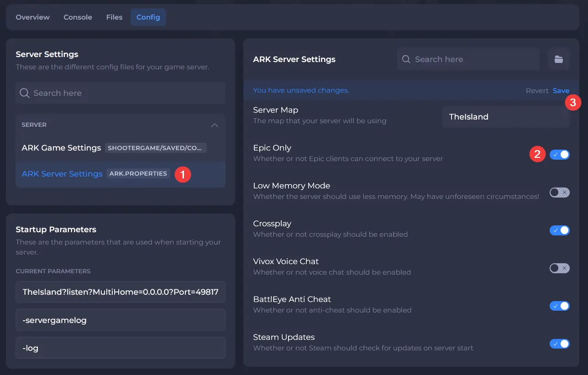Enable Low Memory Mode switch

pyautogui.click(x=559, y=193)
